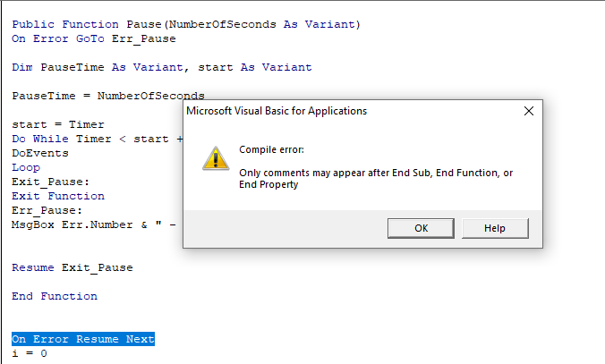605x364 pixels.
Task: Place cursor on PauseTime = NumberOfSeconds line
Action: (108, 96)
